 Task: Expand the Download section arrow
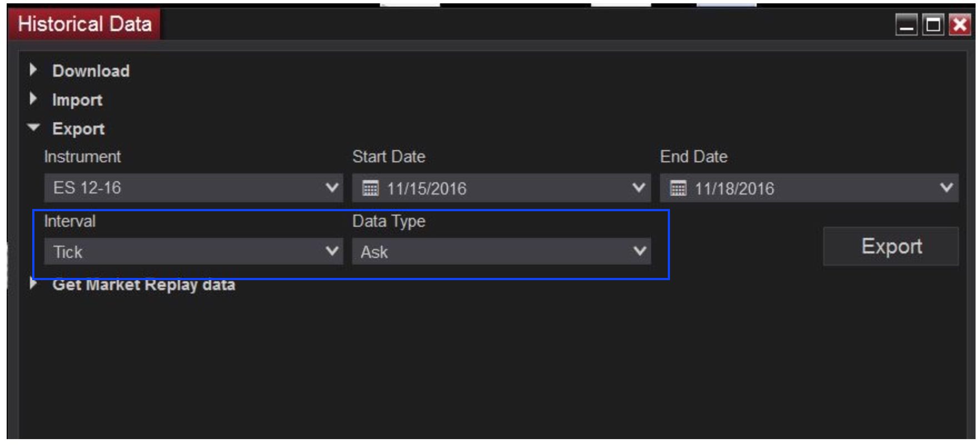33,70
